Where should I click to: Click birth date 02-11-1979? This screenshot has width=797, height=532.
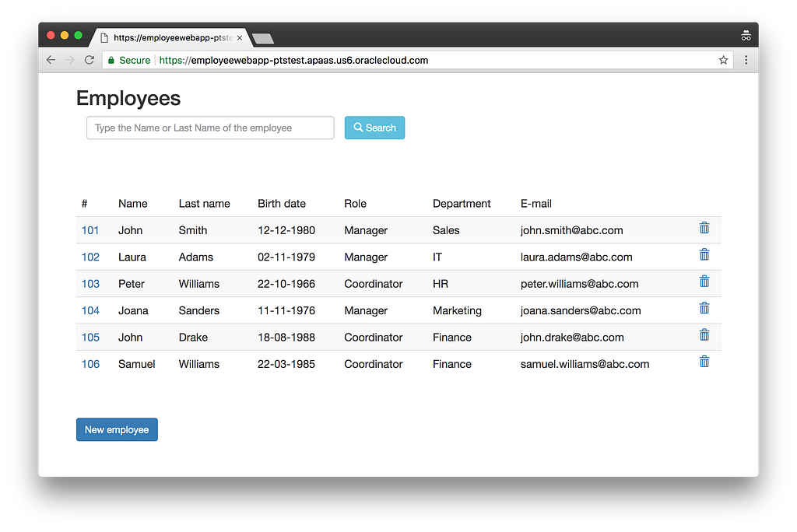(286, 257)
